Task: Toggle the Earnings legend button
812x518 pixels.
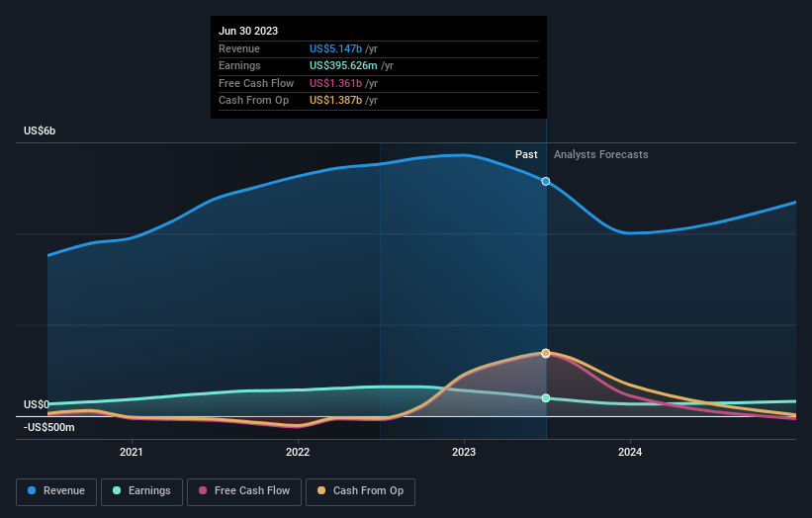Action: click(141, 491)
